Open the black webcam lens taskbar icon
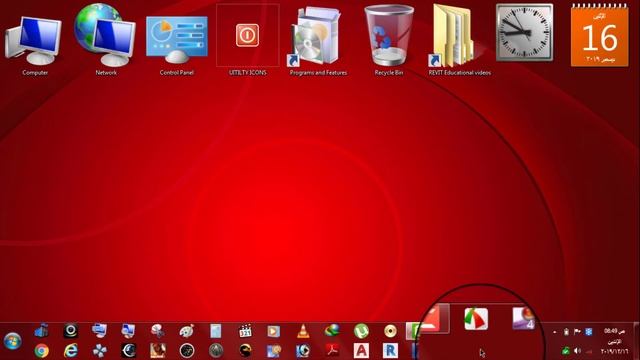This screenshot has height=360, width=640. [71, 331]
